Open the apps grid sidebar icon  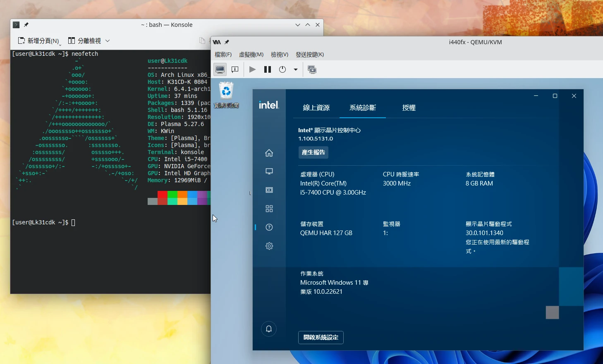click(x=269, y=209)
